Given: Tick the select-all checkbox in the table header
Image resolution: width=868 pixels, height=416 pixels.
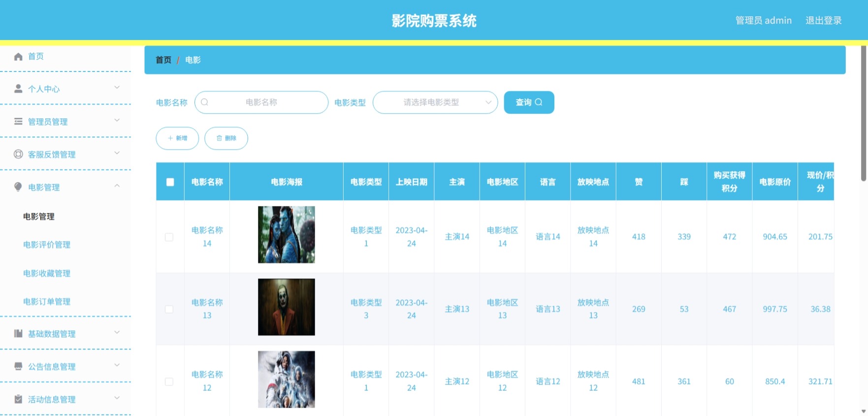Looking at the screenshot, I should click(x=170, y=182).
